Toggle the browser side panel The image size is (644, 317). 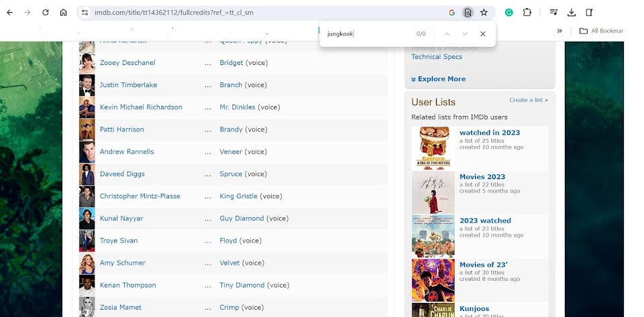tap(589, 12)
